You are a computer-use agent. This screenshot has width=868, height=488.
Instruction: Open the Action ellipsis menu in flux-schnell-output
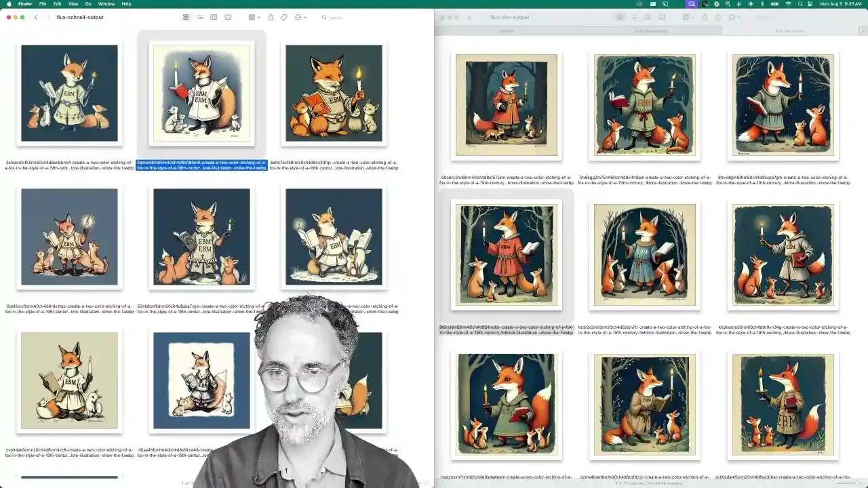click(x=300, y=17)
